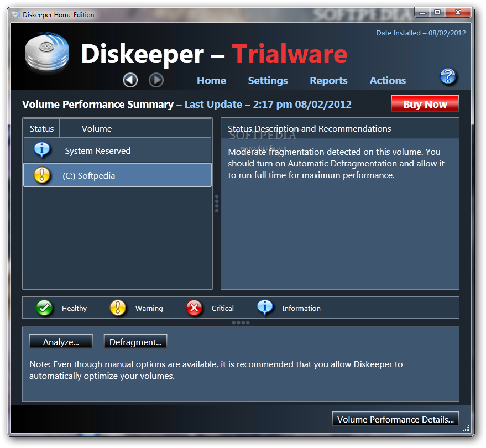
Task: Click the Last Update – 2:17 pm 08/02/2012 text
Action: coord(268,105)
